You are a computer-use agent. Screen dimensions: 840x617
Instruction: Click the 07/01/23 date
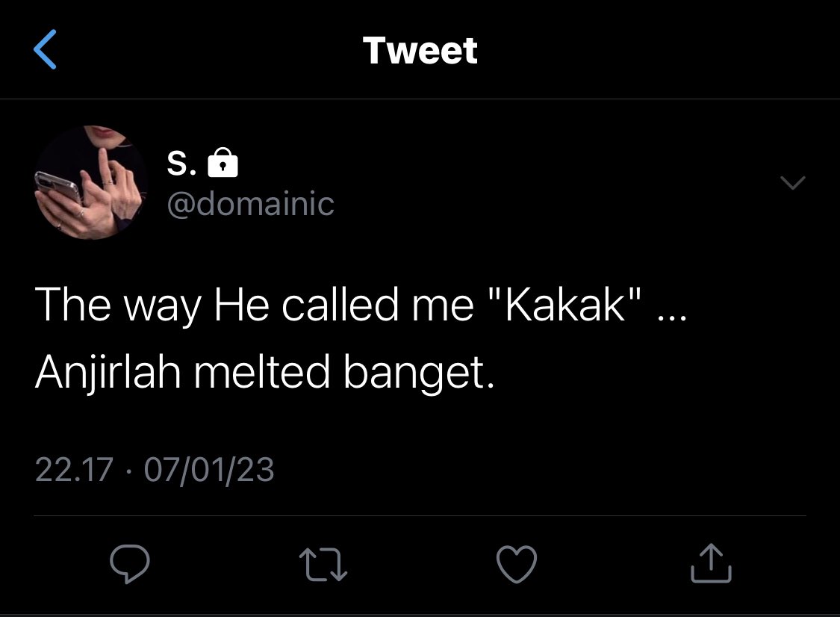(209, 470)
